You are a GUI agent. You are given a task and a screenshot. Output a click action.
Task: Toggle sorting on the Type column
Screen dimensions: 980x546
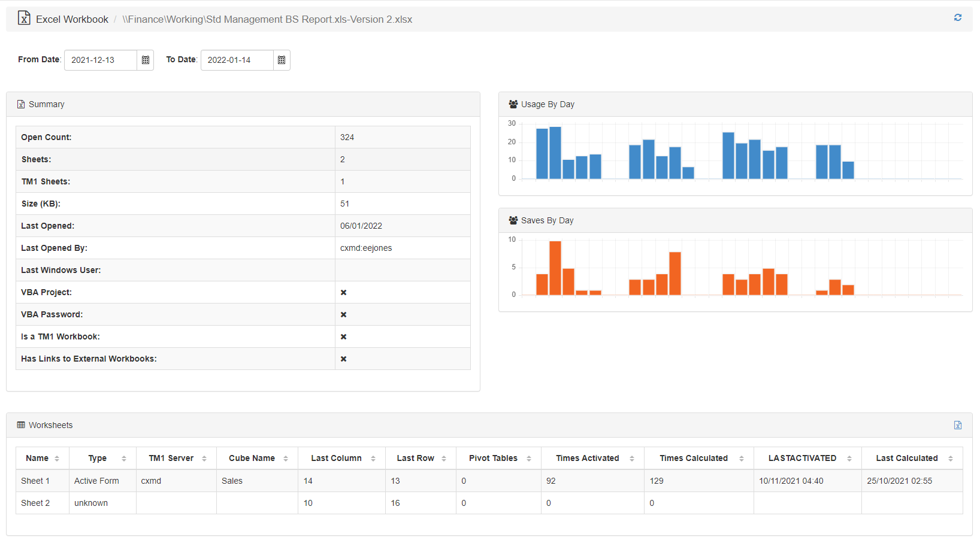point(124,458)
